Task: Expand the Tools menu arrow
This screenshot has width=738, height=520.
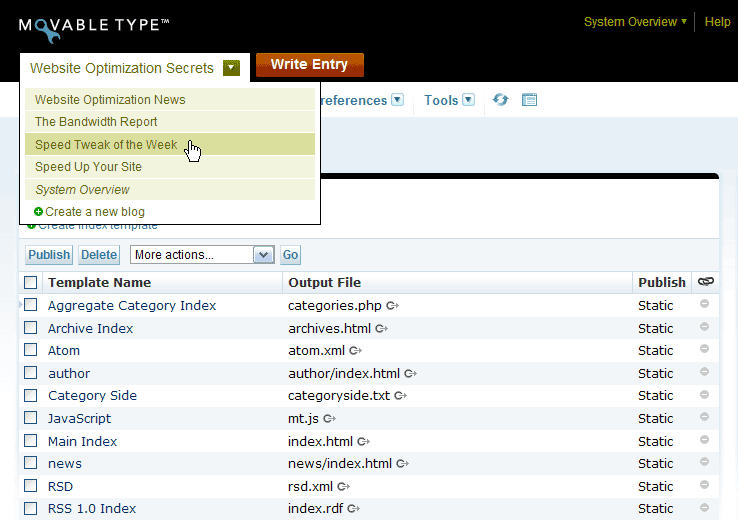Action: coord(468,100)
